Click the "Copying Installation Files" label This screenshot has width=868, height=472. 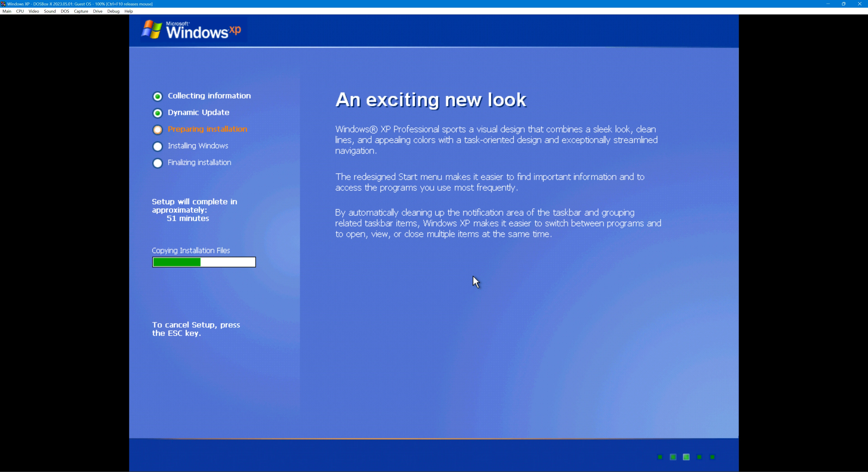(x=191, y=250)
